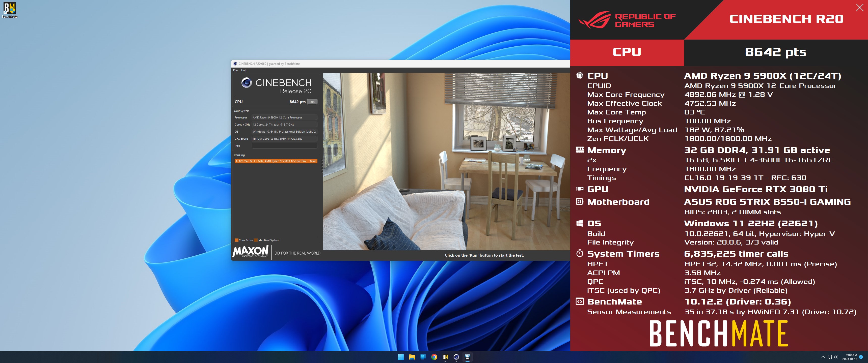Click the Identical System legend swatch
This screenshot has width=868, height=363.
tap(256, 240)
